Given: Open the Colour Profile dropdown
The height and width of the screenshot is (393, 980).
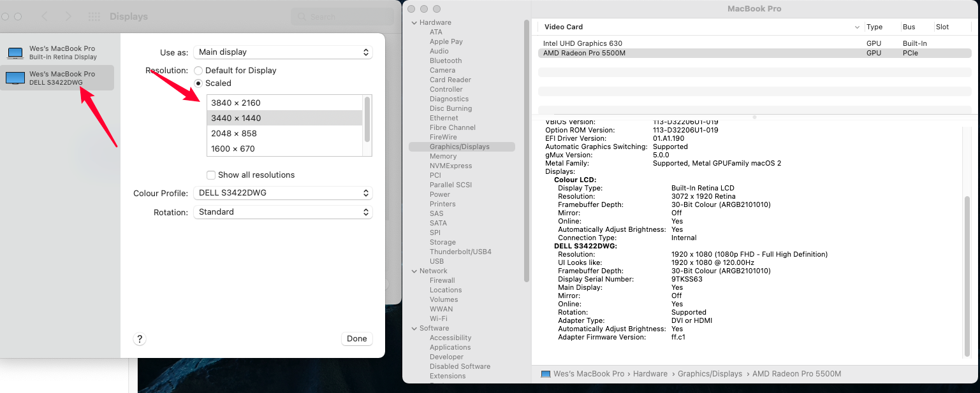Looking at the screenshot, I should [x=282, y=193].
